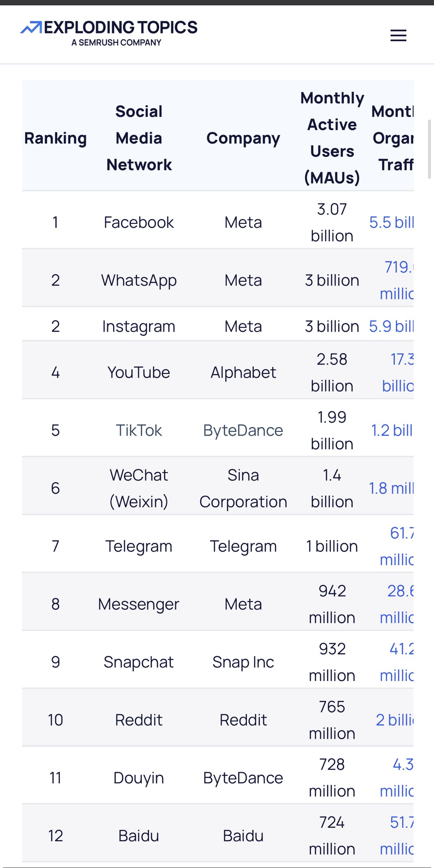Click the page scrollbar on right edge
434x868 pixels.
(x=429, y=149)
